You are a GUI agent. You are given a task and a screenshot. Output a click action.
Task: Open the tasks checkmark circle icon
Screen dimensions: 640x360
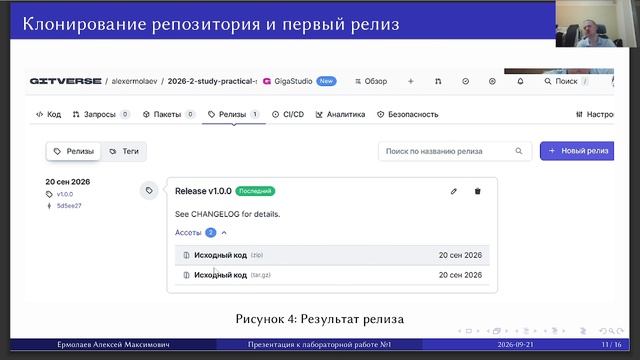[465, 81]
